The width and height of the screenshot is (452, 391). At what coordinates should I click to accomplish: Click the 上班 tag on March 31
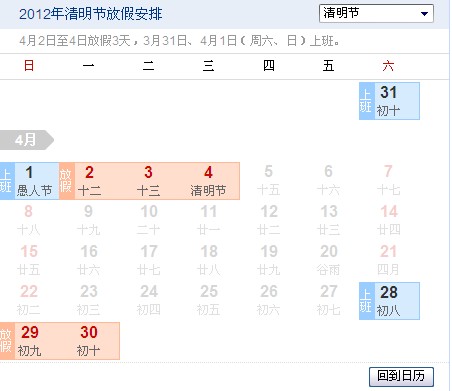coord(367,101)
